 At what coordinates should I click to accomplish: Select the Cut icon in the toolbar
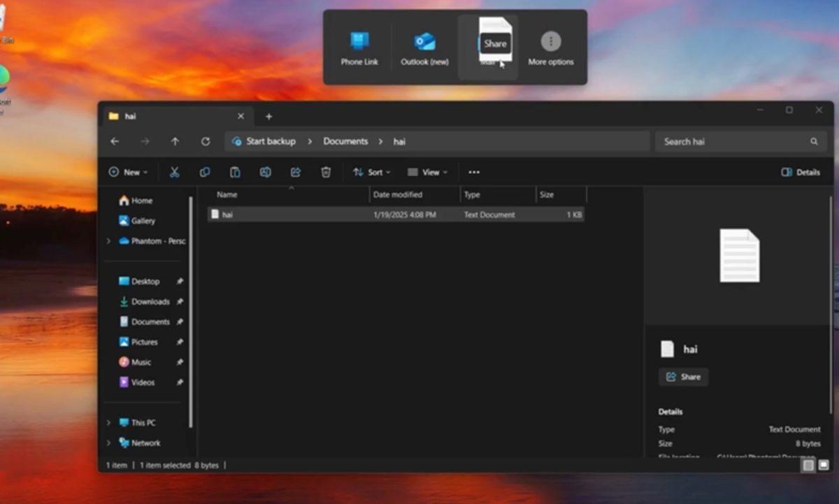coord(175,172)
